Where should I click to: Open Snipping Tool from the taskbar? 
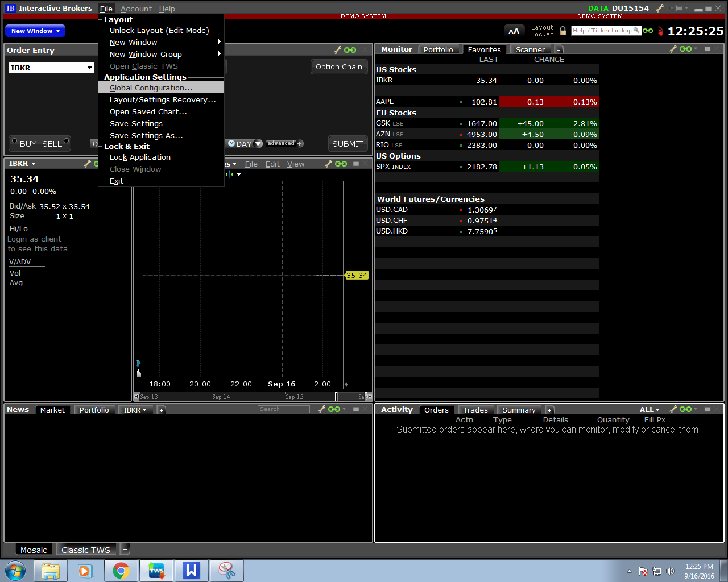(227, 571)
